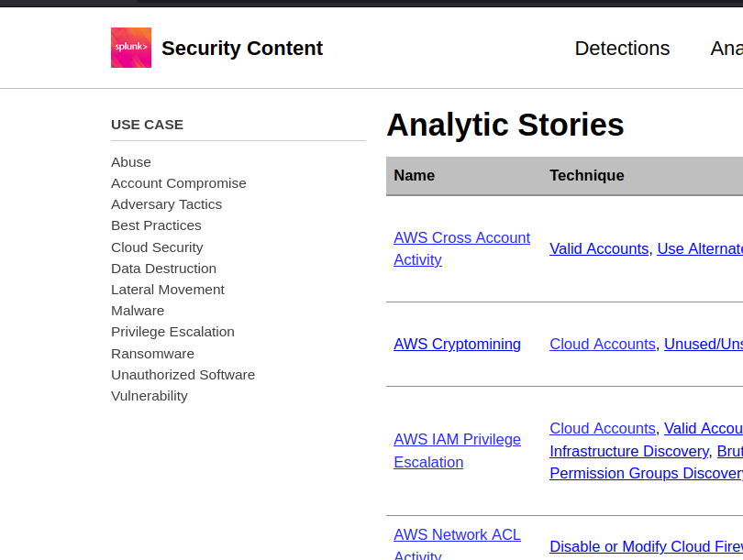Click the Infrastructure Discovery technique link
The height and width of the screenshot is (560, 743).
628,452
